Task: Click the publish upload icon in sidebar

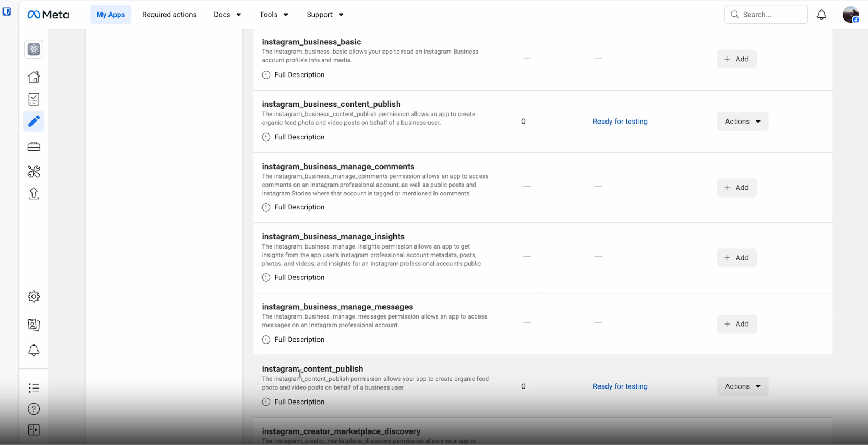Action: (x=34, y=194)
